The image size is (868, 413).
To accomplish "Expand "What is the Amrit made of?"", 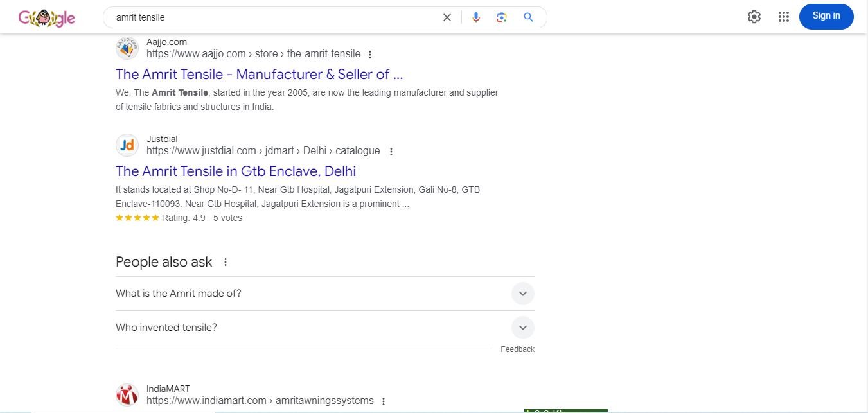I will click(x=522, y=294).
